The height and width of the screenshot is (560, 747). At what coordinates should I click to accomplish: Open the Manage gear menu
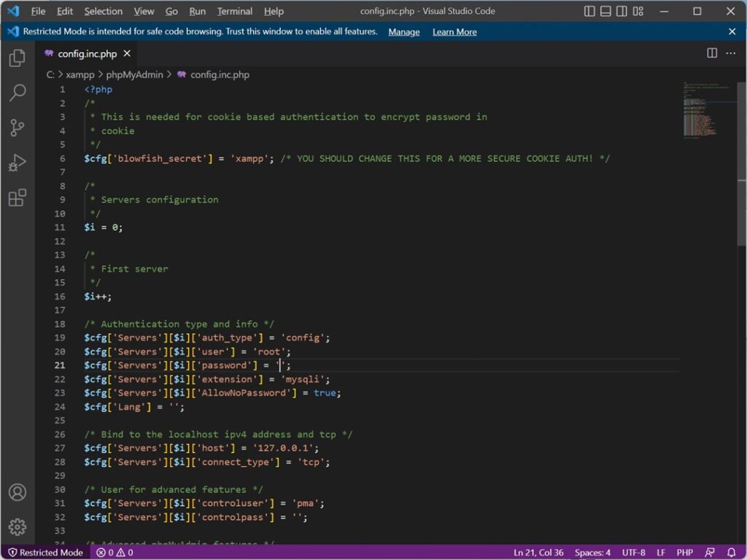coord(17,526)
